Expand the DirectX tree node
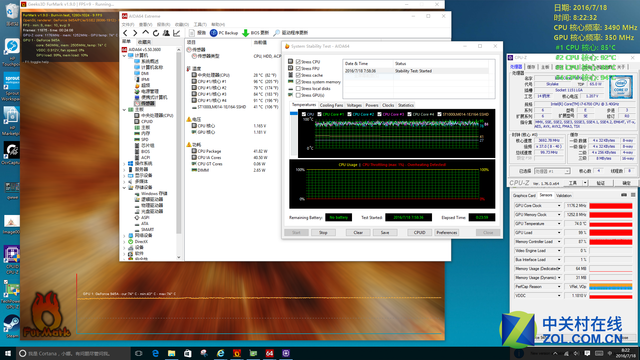Image resolution: width=640 pixels, height=360 pixels. click(124, 242)
